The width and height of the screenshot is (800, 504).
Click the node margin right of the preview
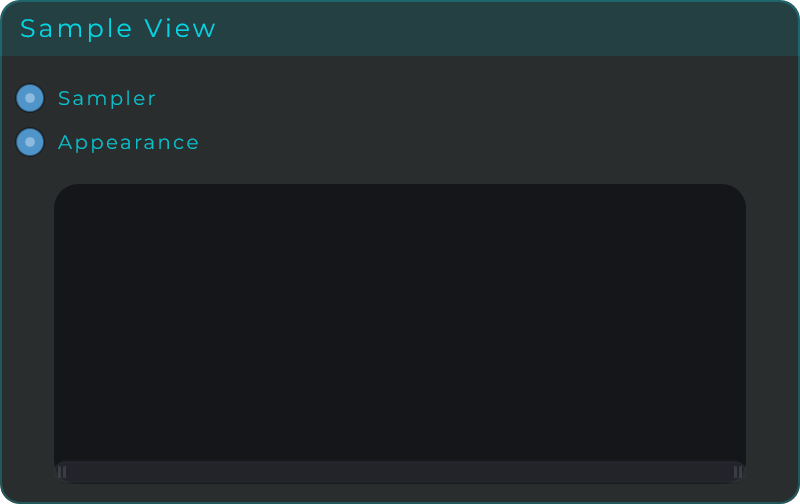tap(771, 333)
